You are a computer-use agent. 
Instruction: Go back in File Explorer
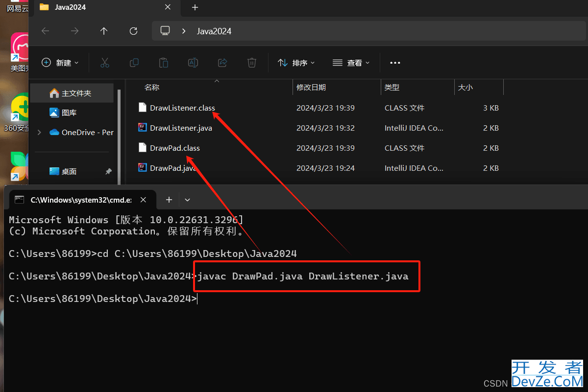tap(46, 31)
